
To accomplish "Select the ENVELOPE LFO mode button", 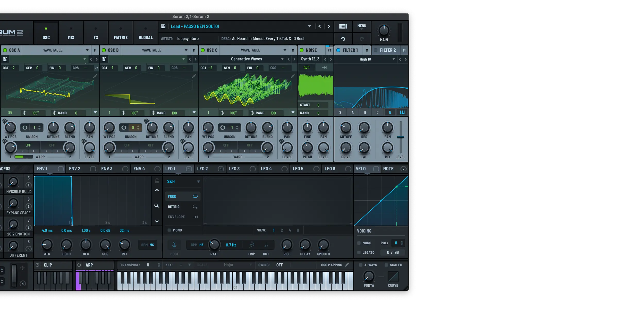I will 182,217.
